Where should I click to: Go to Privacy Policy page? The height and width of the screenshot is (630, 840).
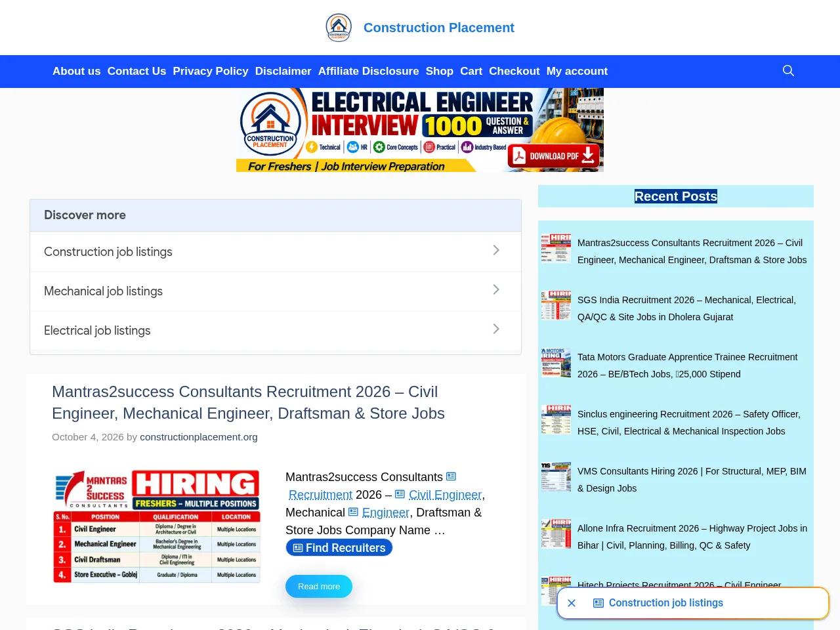(211, 71)
